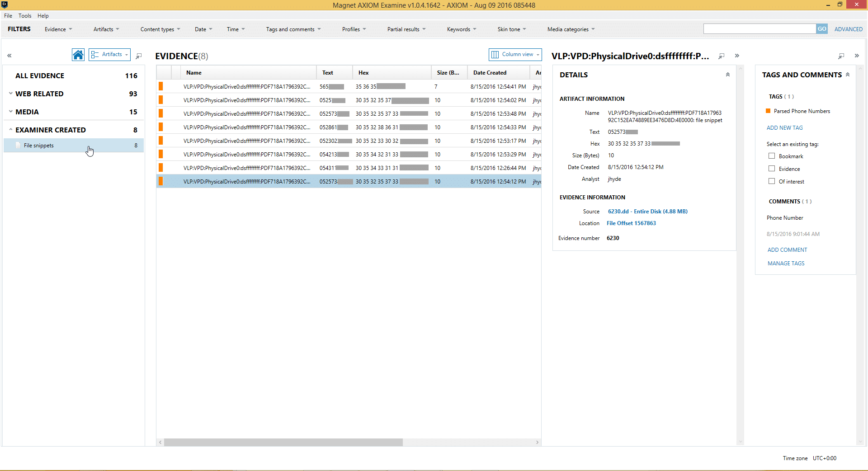Collapse the DETAILS section
Image resolution: width=868 pixels, height=471 pixels.
pos(728,75)
